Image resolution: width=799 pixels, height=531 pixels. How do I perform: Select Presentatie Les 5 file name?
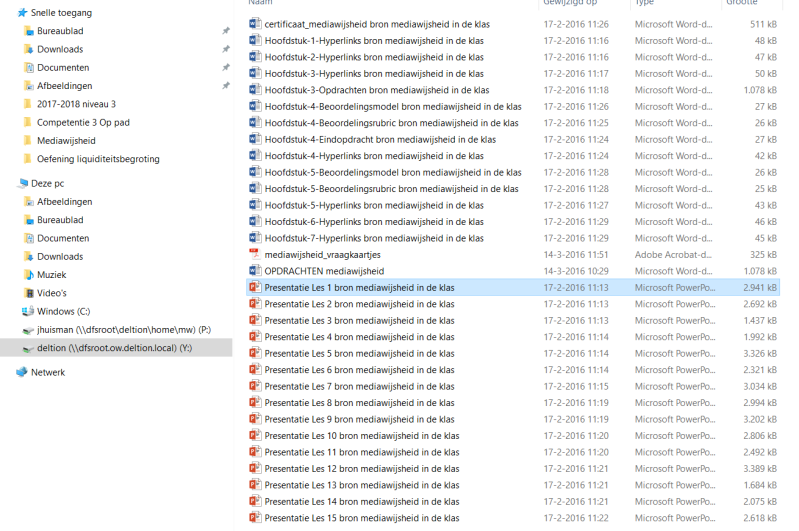point(359,354)
